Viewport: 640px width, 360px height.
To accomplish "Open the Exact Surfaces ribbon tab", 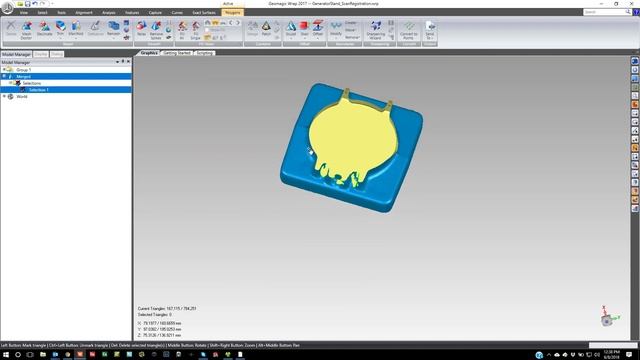I will [x=204, y=13].
